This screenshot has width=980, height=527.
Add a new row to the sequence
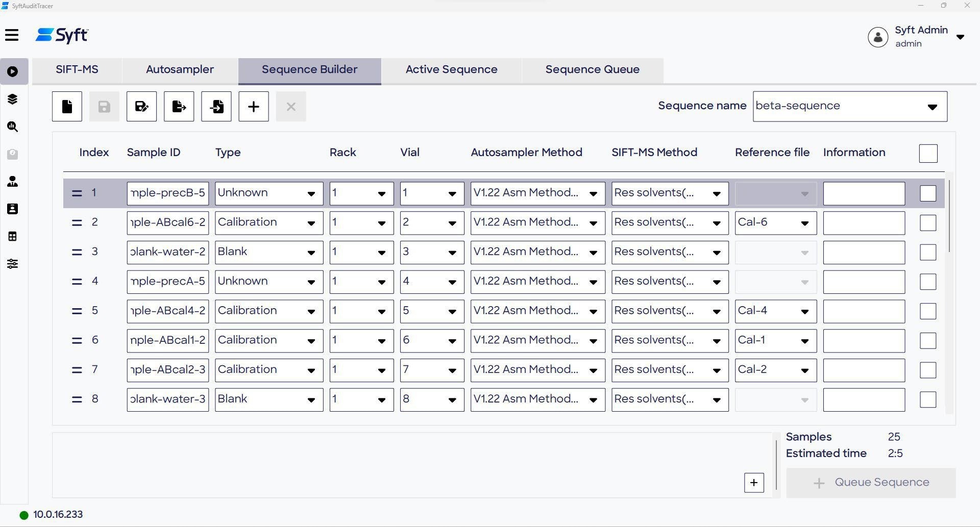click(x=254, y=106)
